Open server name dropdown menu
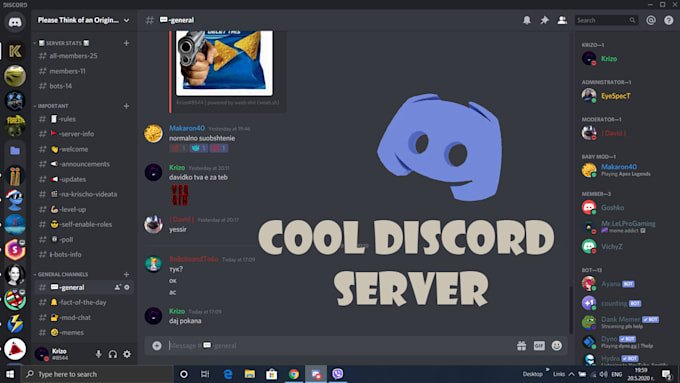680x383 pixels. pos(83,20)
